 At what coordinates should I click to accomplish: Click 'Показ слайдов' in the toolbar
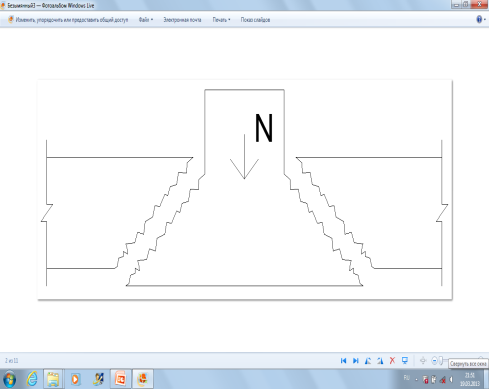255,20
